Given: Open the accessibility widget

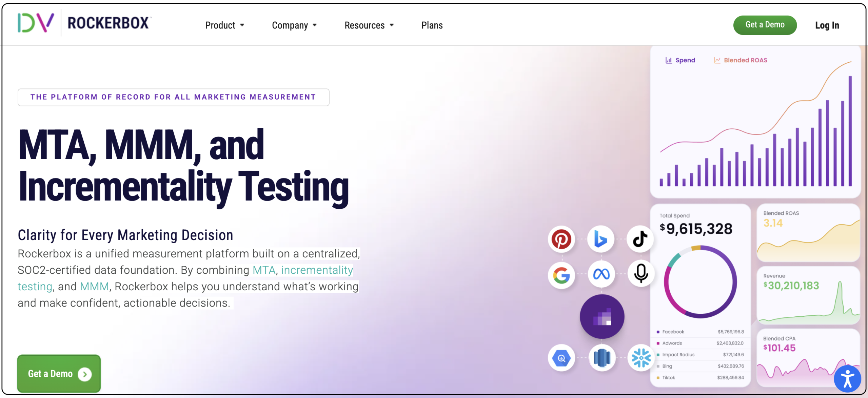Looking at the screenshot, I should pyautogui.click(x=847, y=379).
